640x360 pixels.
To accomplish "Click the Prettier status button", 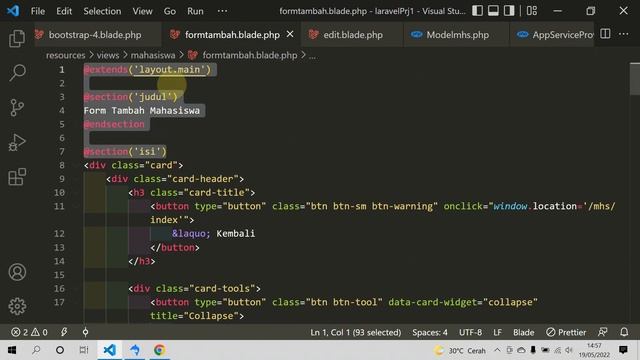I will [x=566, y=332].
